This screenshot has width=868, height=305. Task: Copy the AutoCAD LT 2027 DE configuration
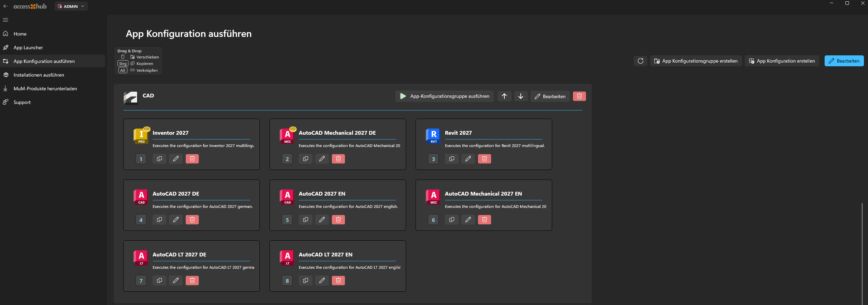(159, 280)
